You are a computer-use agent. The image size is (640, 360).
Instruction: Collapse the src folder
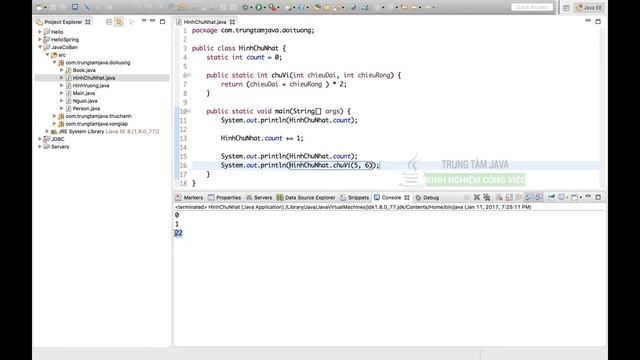47,55
